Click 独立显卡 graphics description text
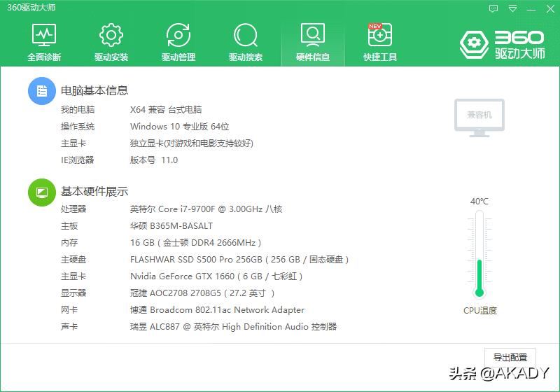This screenshot has height=392, width=560. [x=192, y=143]
